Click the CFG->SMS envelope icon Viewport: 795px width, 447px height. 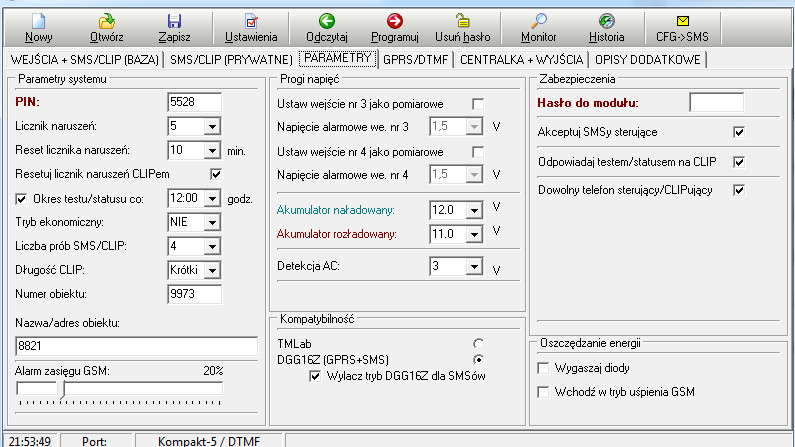(682, 21)
